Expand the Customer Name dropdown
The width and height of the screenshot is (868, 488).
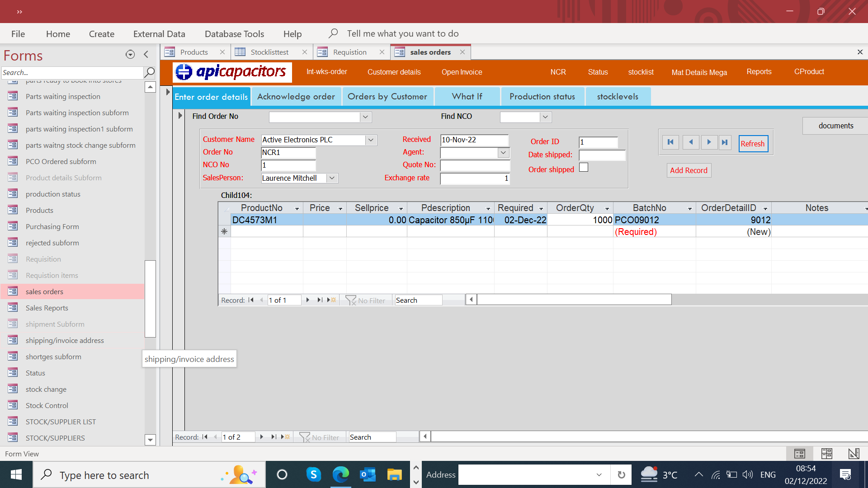coord(371,140)
